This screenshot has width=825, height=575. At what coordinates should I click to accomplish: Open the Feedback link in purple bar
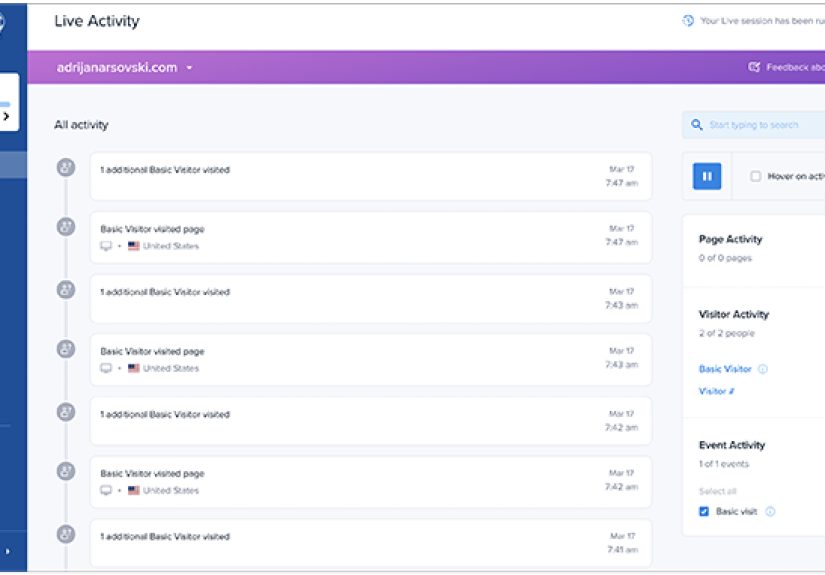click(x=795, y=67)
